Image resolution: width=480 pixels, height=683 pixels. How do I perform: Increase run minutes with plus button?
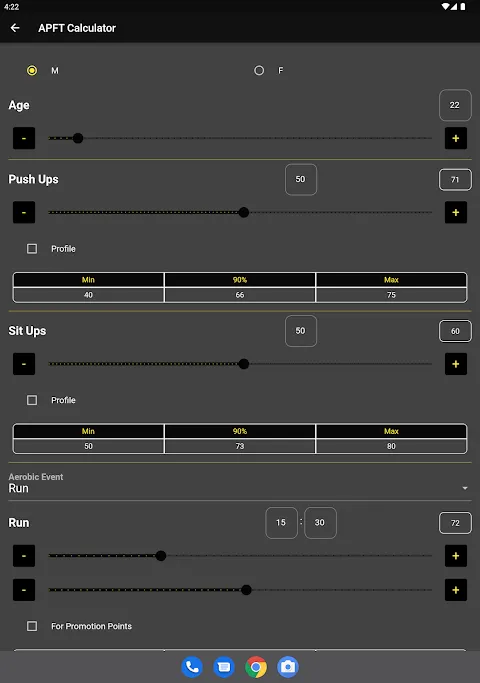456,556
